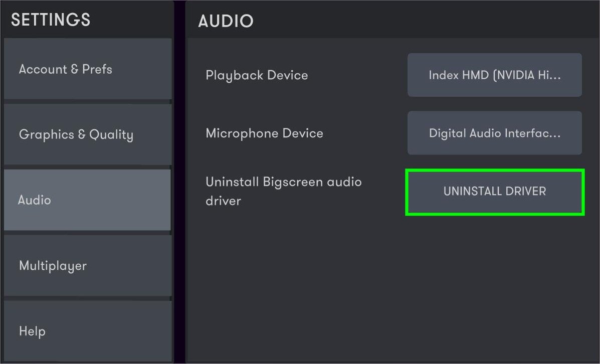Click the AUDIO panel heading
The height and width of the screenshot is (364, 600).
[226, 21]
